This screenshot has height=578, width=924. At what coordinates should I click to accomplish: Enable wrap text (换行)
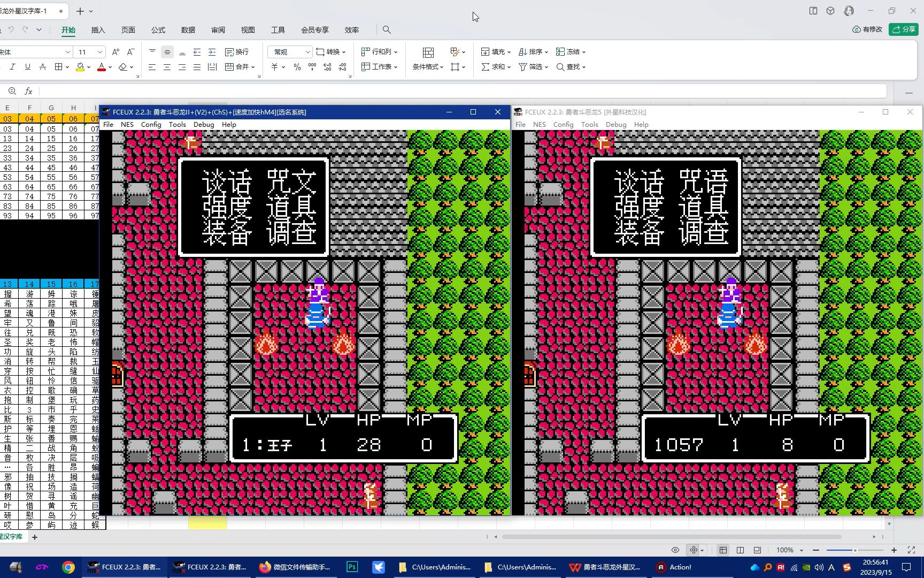click(x=237, y=52)
